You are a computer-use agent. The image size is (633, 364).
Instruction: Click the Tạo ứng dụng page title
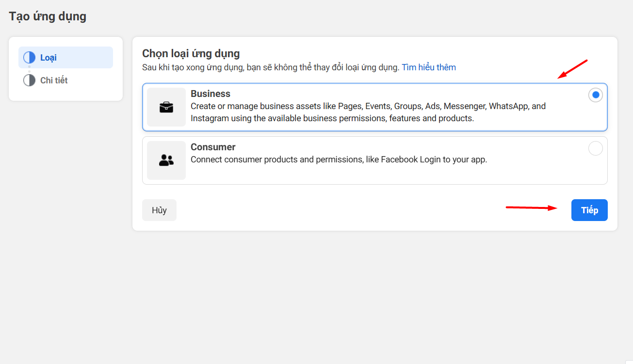tap(48, 16)
